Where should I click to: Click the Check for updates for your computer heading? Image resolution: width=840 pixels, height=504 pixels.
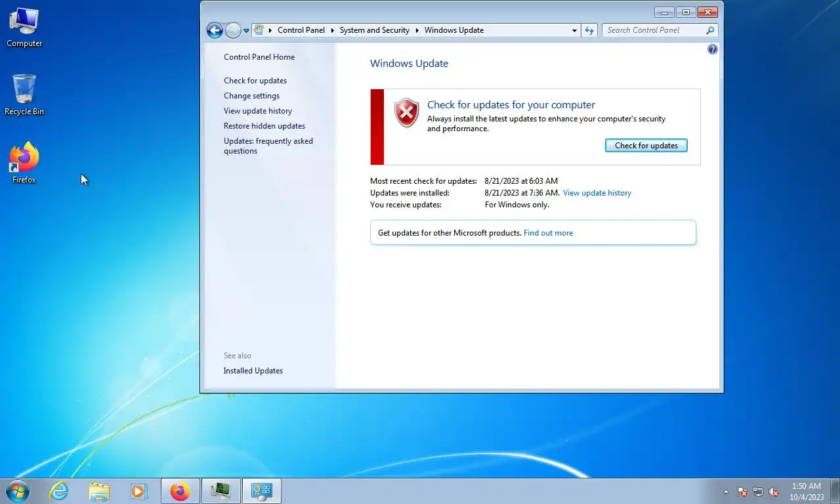click(511, 105)
